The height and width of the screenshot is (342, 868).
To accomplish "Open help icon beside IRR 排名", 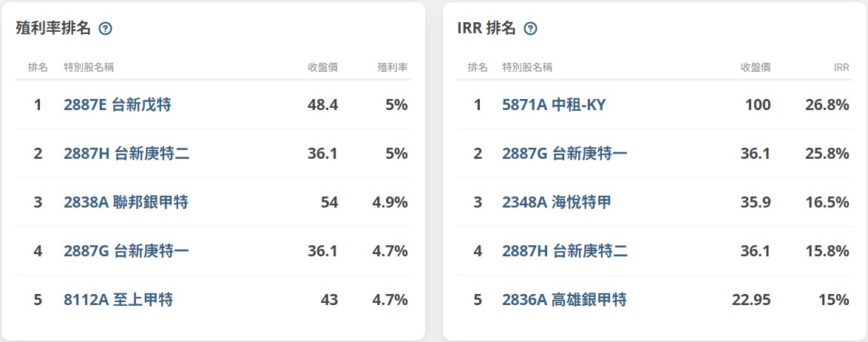I will pos(530,29).
